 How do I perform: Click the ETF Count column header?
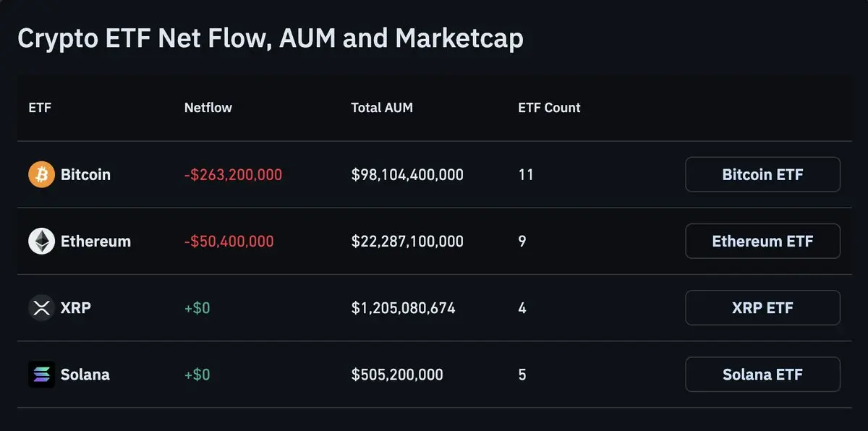click(x=549, y=108)
